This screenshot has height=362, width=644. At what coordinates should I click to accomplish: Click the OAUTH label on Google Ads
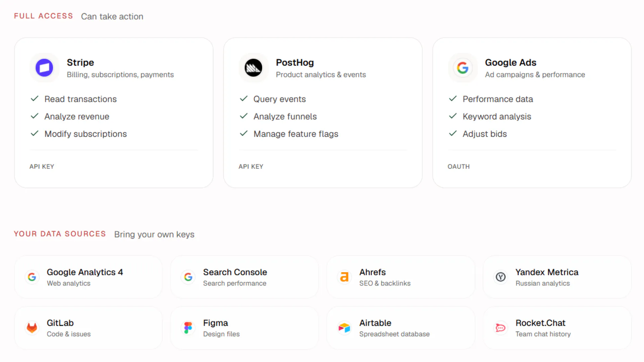[x=459, y=167]
